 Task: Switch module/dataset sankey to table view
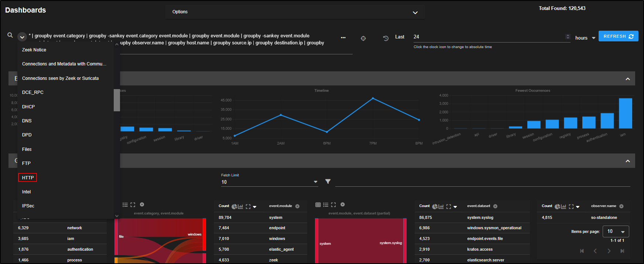[x=318, y=204]
